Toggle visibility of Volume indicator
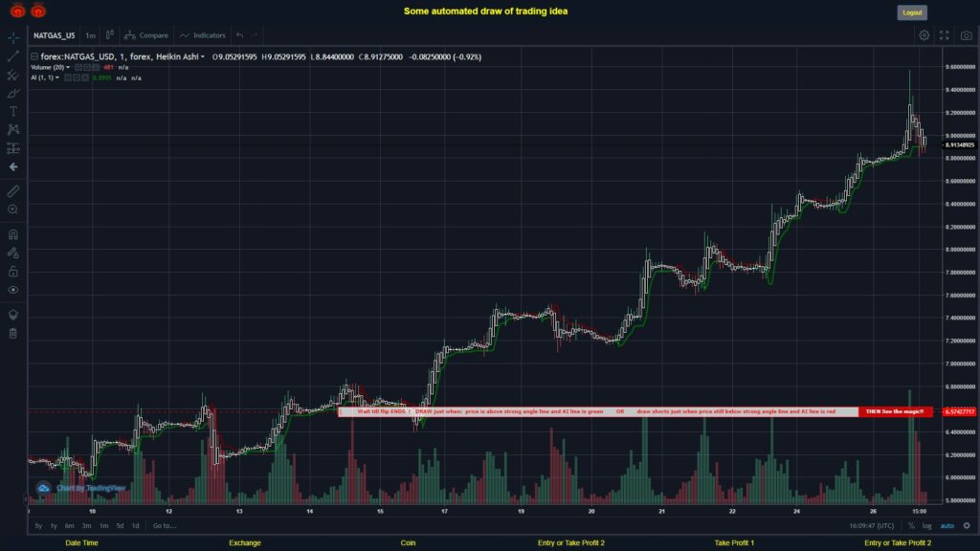Image resolution: width=980 pixels, height=551 pixels. tap(78, 68)
